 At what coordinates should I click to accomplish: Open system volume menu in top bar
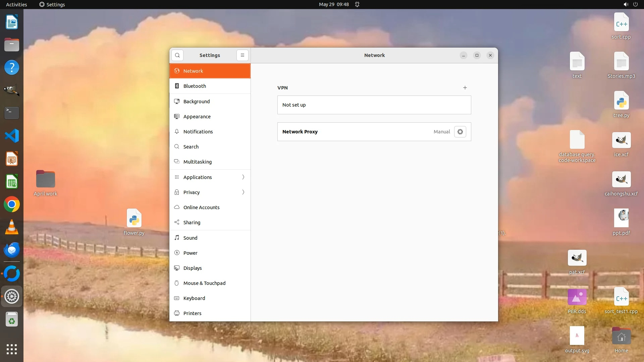coord(626,4)
